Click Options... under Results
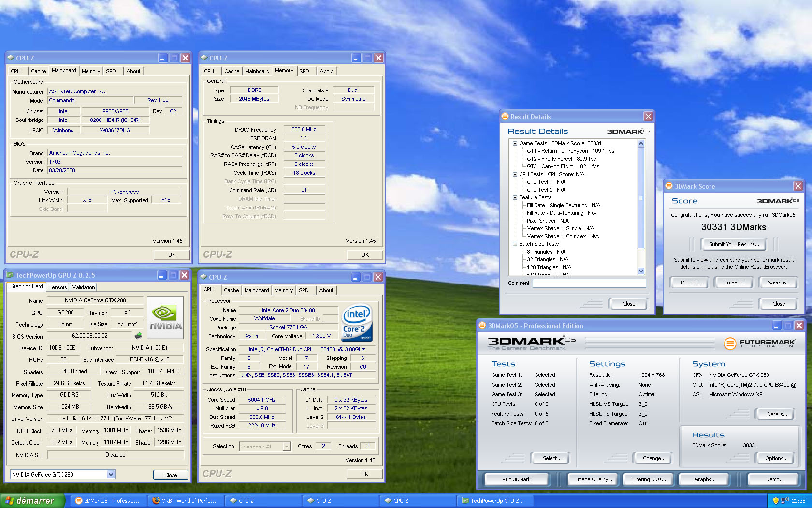Image resolution: width=812 pixels, height=508 pixels. click(776, 458)
